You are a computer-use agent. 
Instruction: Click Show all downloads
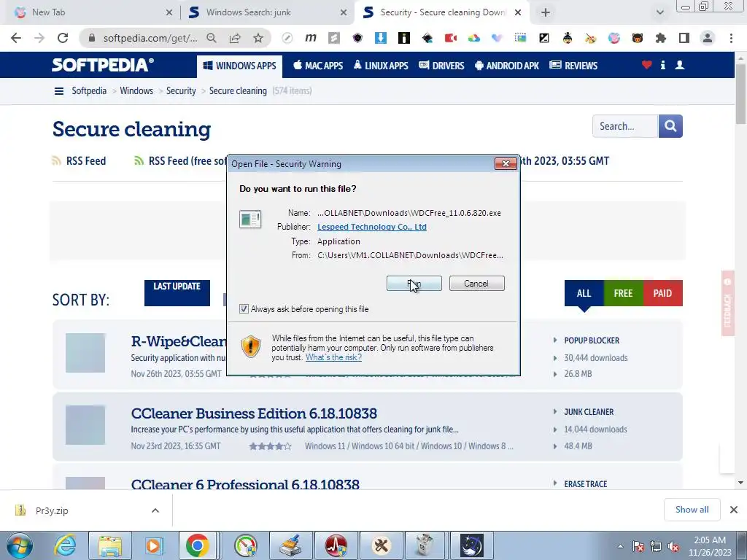click(692, 510)
